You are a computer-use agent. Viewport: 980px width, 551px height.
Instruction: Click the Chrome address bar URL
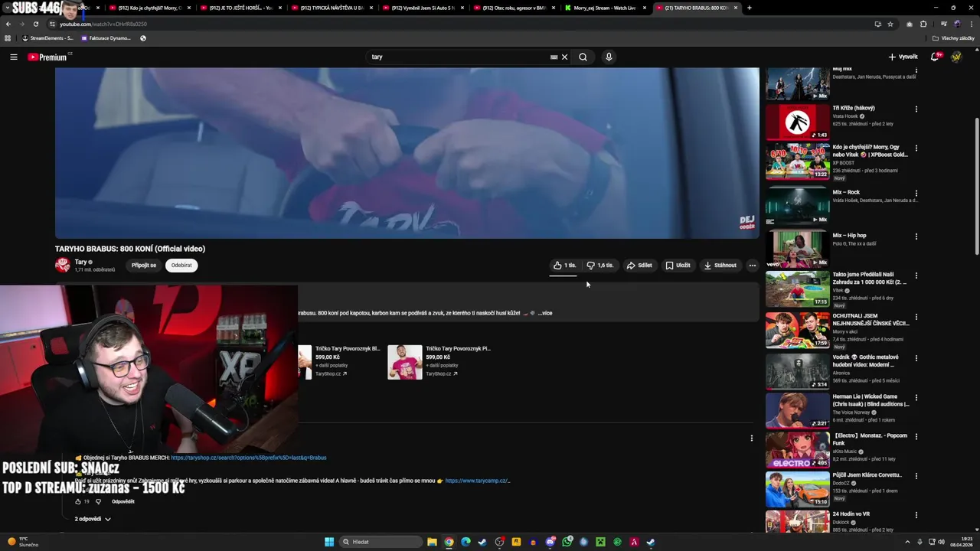103,24
